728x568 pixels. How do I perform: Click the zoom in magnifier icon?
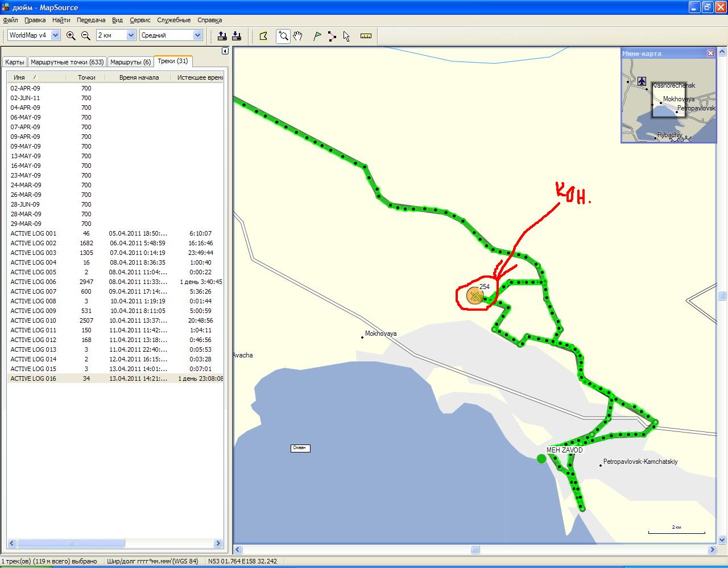pyautogui.click(x=71, y=35)
